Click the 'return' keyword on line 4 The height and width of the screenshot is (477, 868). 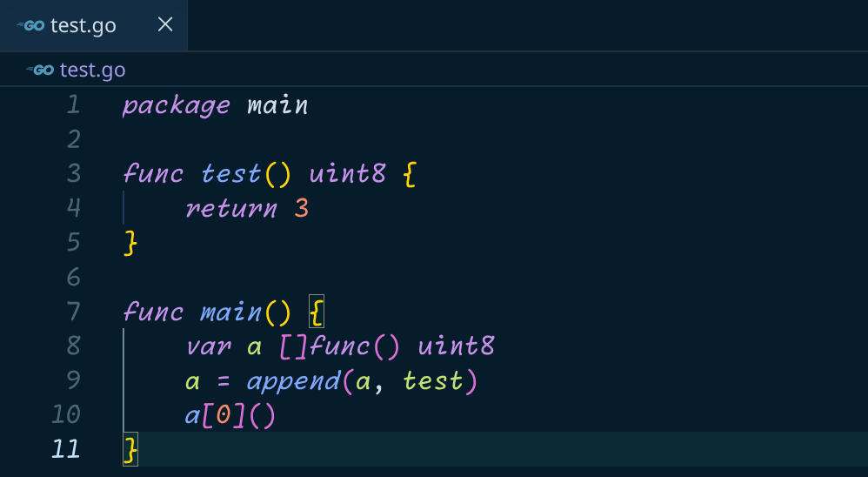[x=230, y=209]
